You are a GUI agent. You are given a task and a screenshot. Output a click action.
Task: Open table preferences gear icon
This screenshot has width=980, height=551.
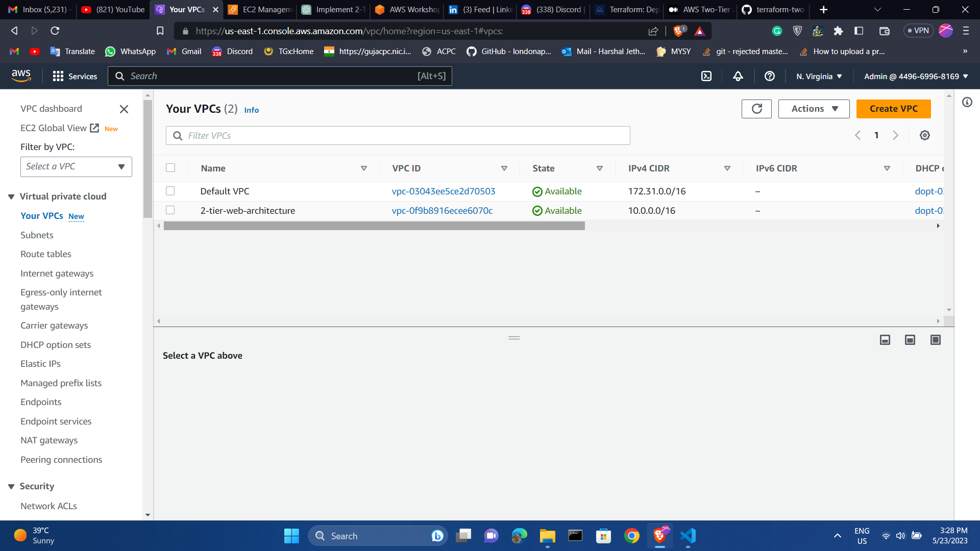(924, 135)
